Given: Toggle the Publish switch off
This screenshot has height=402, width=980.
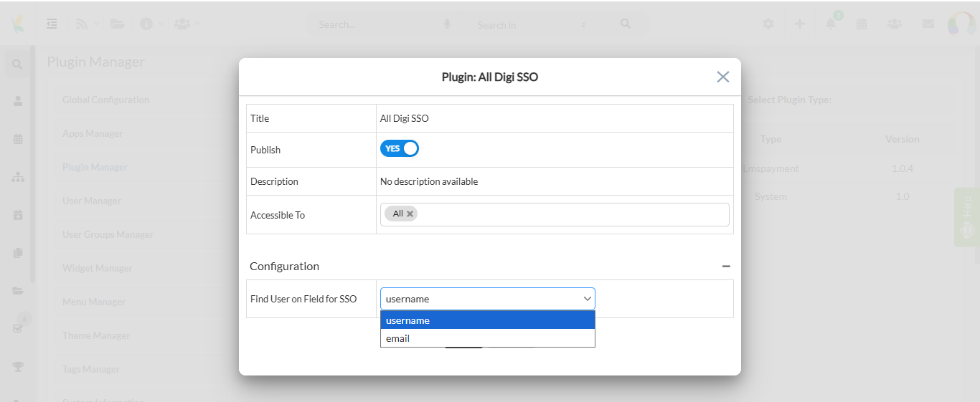Looking at the screenshot, I should (x=399, y=148).
